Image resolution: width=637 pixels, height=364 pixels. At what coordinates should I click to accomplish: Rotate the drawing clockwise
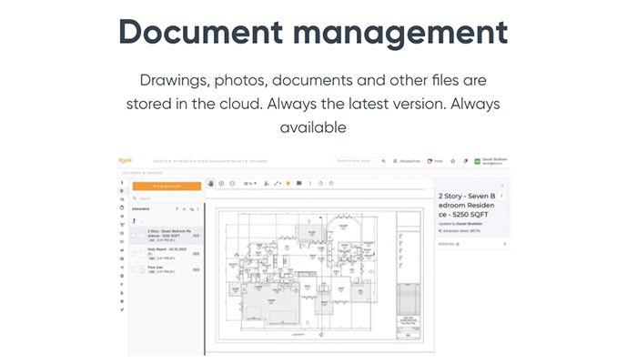(x=331, y=184)
